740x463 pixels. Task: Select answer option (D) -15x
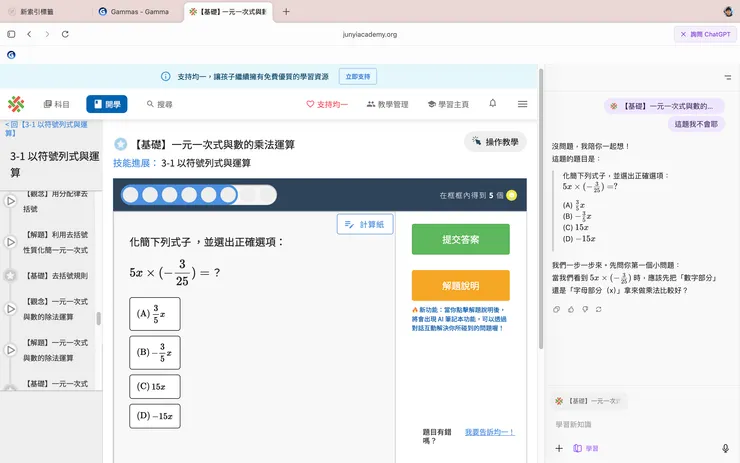coord(155,416)
